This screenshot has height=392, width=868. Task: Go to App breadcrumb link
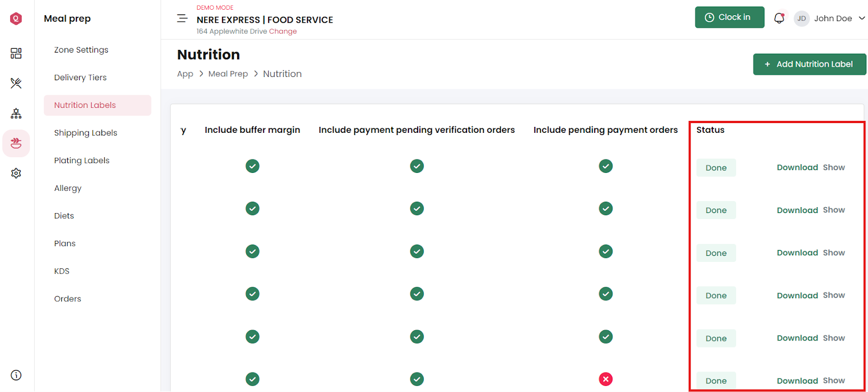(185, 74)
